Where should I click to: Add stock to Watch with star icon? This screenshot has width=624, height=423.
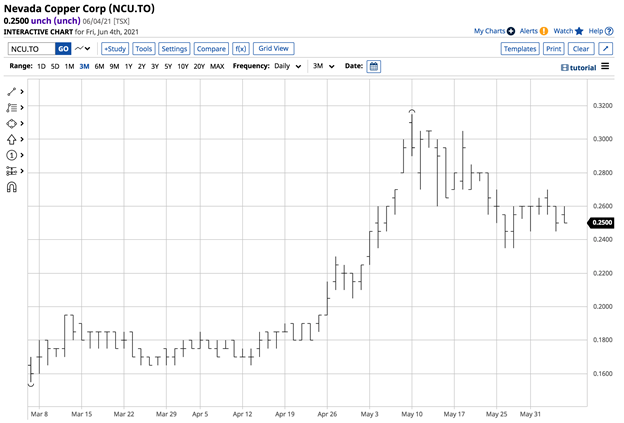[x=568, y=31]
